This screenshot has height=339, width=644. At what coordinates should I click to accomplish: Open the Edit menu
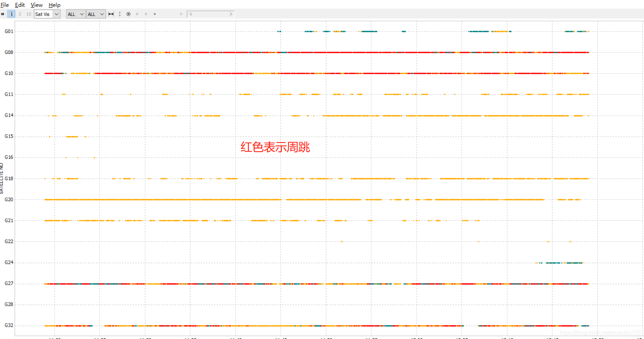pyautogui.click(x=20, y=5)
